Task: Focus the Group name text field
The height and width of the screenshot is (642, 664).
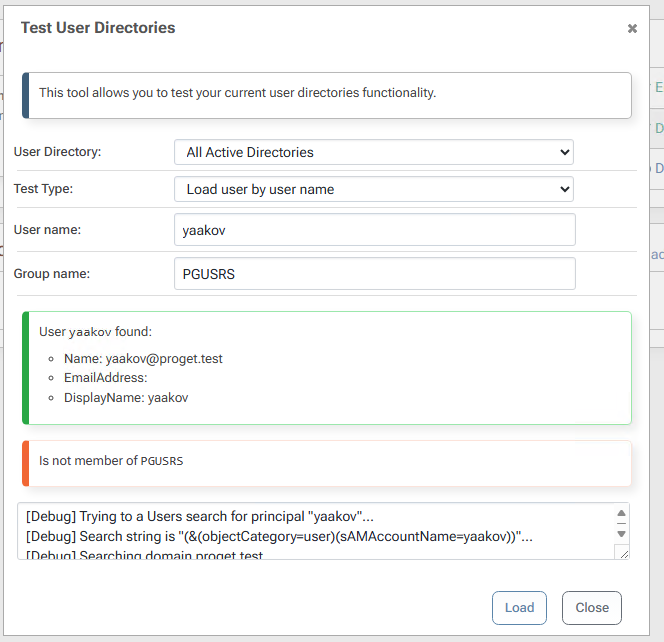Action: 374,274
